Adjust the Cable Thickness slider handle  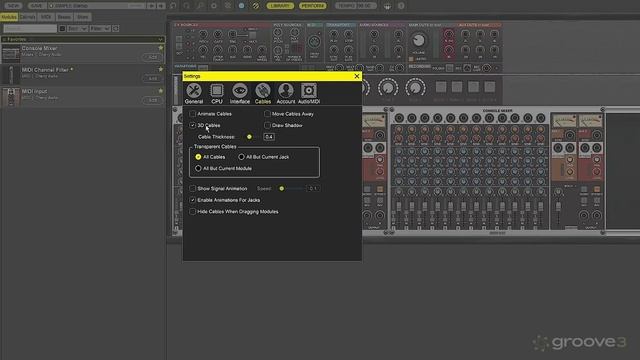click(249, 137)
